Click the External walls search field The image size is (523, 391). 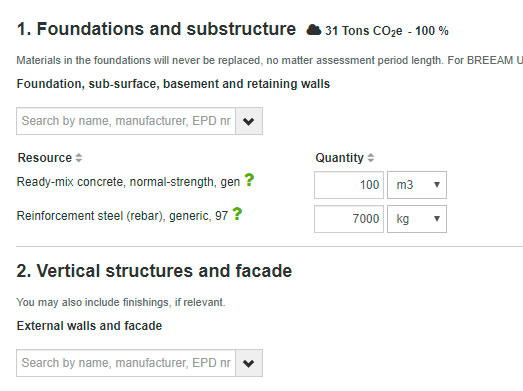[126, 363]
